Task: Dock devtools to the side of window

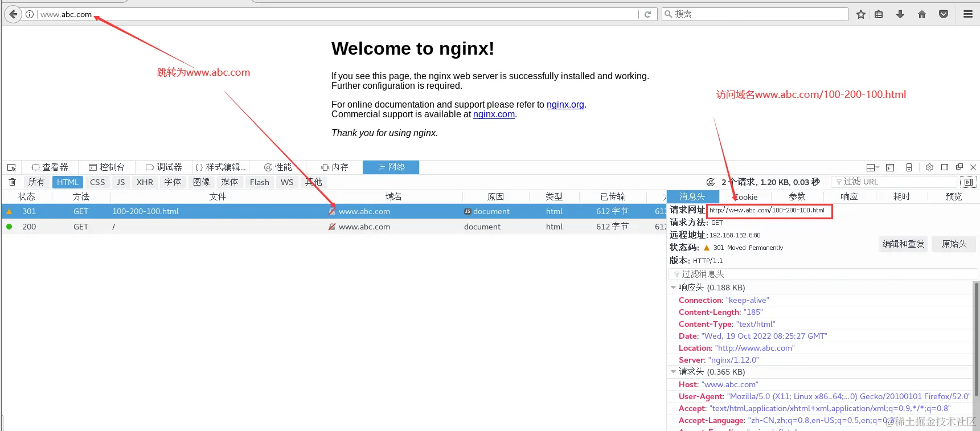Action: (x=945, y=167)
